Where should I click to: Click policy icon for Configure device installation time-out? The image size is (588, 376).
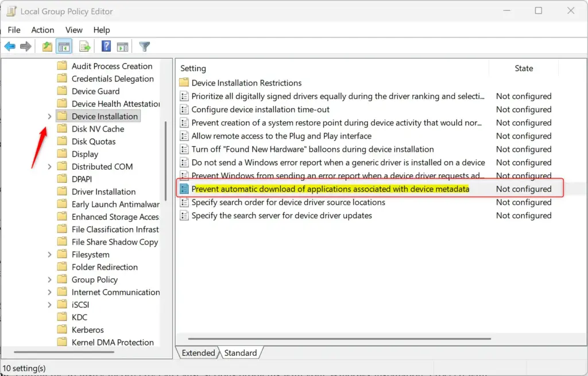[x=184, y=109]
